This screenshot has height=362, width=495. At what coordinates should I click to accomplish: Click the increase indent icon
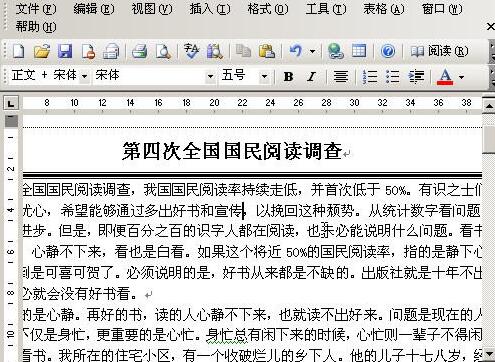click(x=416, y=77)
